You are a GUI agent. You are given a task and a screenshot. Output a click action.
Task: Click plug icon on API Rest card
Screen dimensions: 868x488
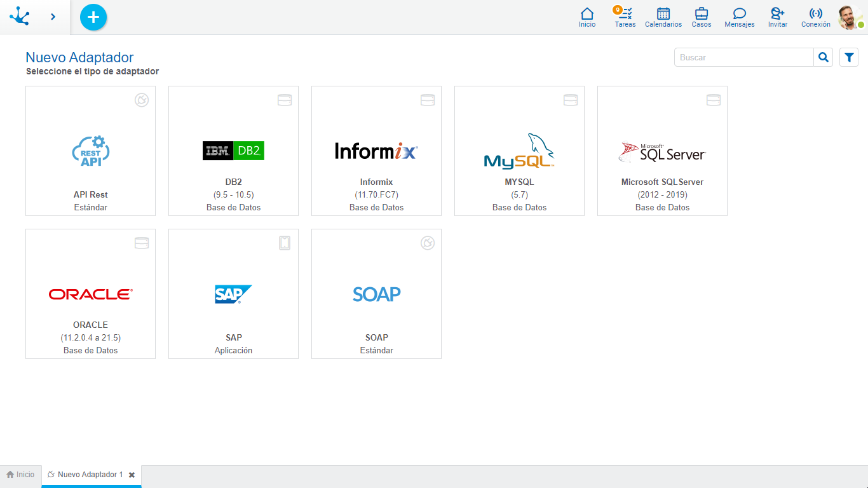click(x=142, y=100)
